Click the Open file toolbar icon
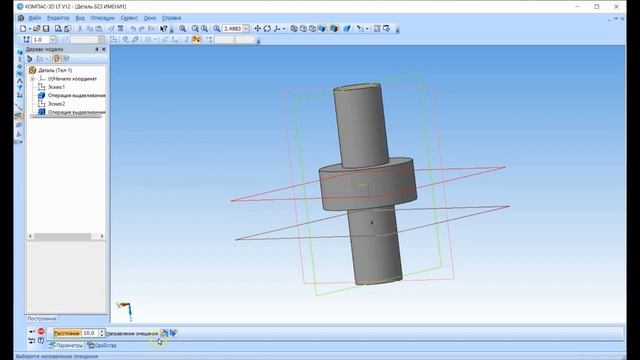Screen dimensions: 640x360 [36, 29]
